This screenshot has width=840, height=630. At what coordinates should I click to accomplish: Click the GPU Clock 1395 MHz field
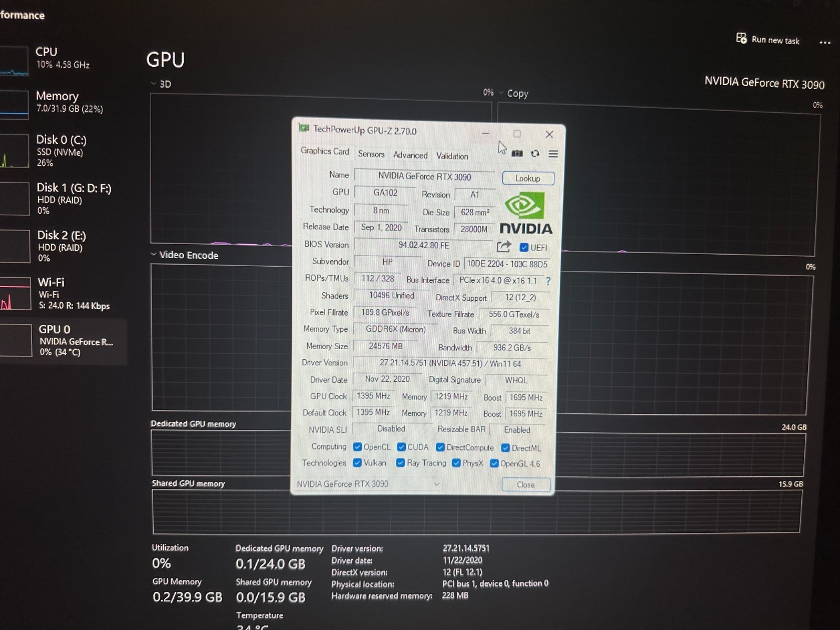click(373, 396)
